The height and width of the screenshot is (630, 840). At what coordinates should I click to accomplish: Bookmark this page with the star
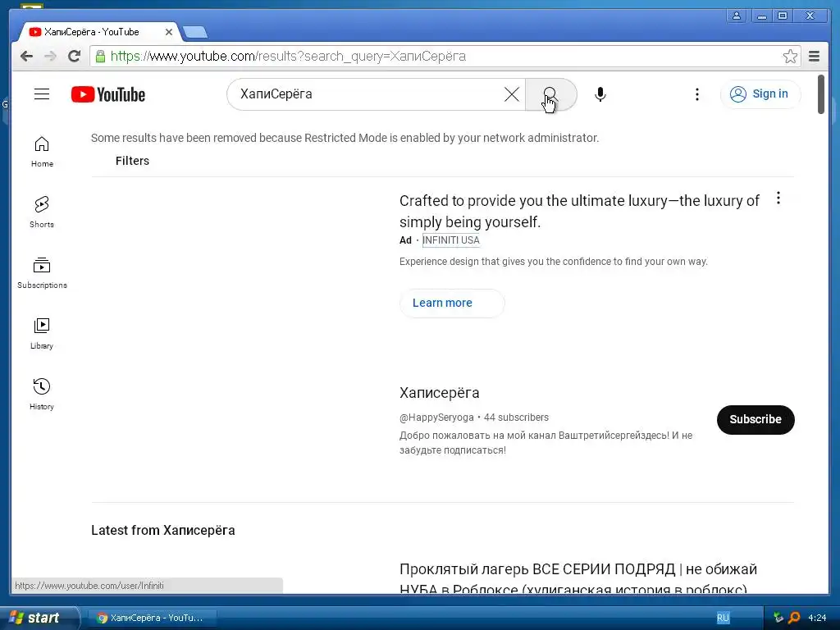point(790,56)
